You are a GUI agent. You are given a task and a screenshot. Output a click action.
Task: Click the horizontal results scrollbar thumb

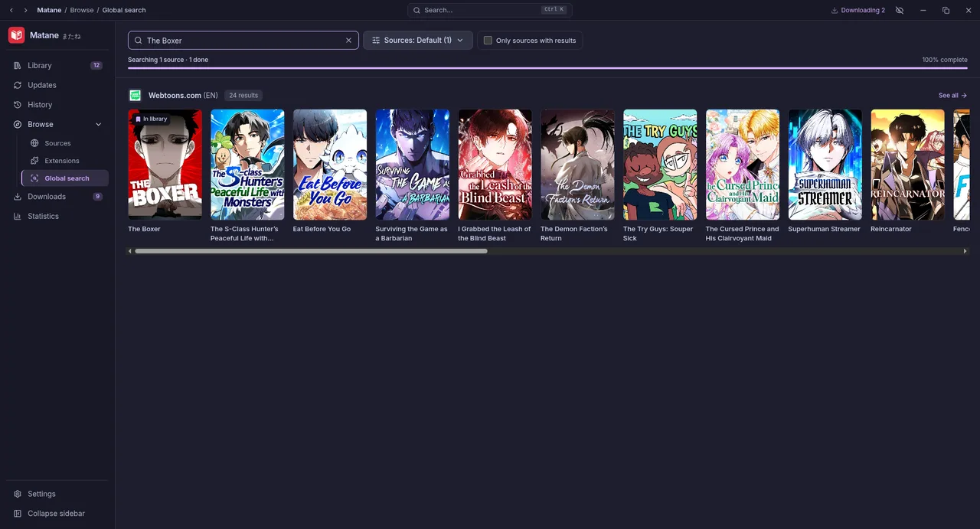click(x=311, y=251)
